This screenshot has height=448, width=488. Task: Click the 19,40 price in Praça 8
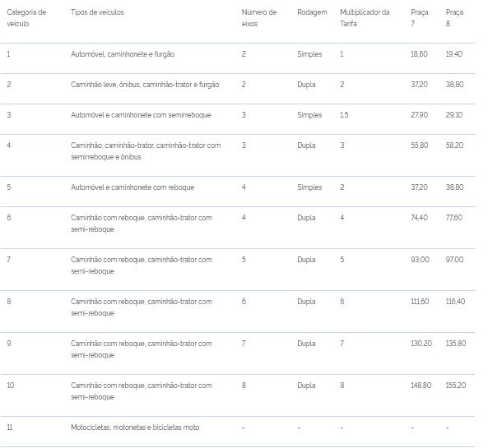coord(454,54)
